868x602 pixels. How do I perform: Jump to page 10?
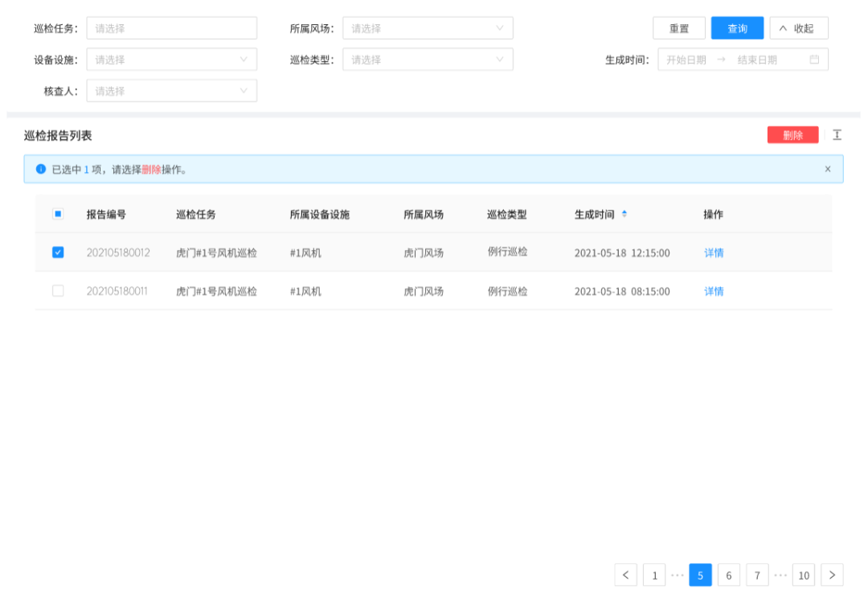coord(803,575)
